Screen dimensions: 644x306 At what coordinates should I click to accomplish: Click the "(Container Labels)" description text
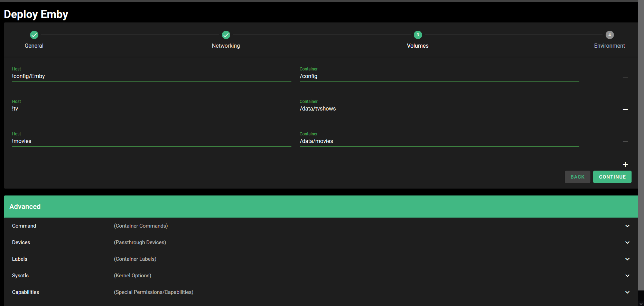tap(135, 259)
